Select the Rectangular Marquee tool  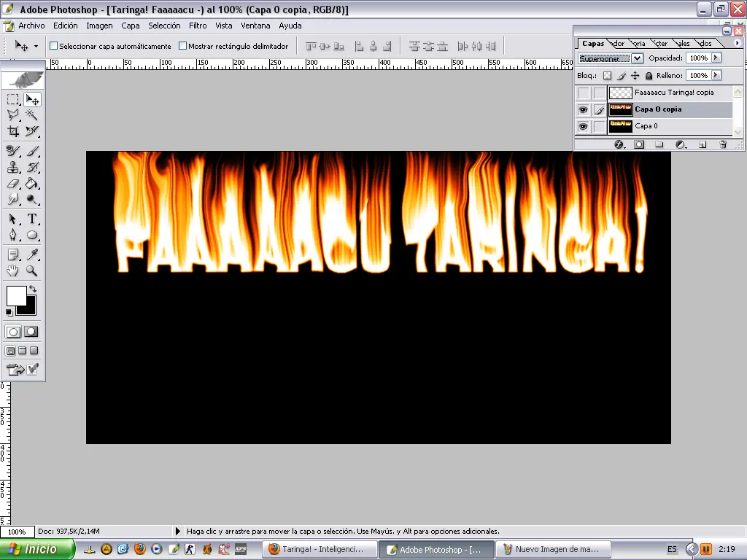click(13, 99)
